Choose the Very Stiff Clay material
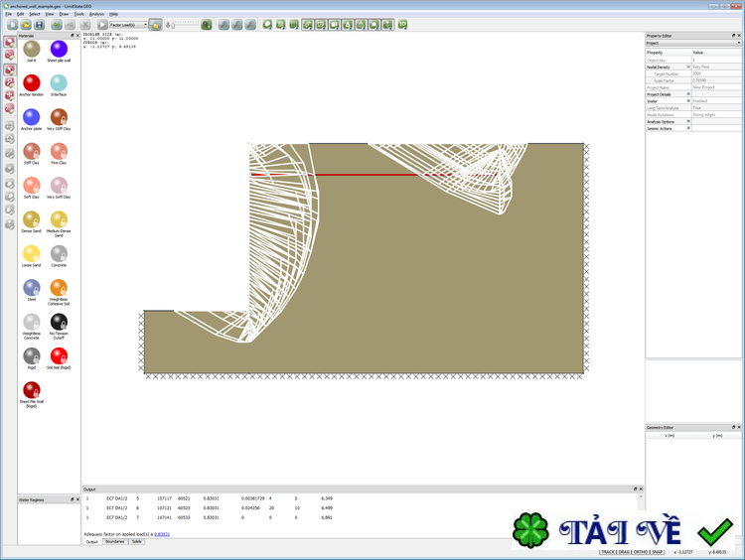745x560 pixels. (x=59, y=118)
